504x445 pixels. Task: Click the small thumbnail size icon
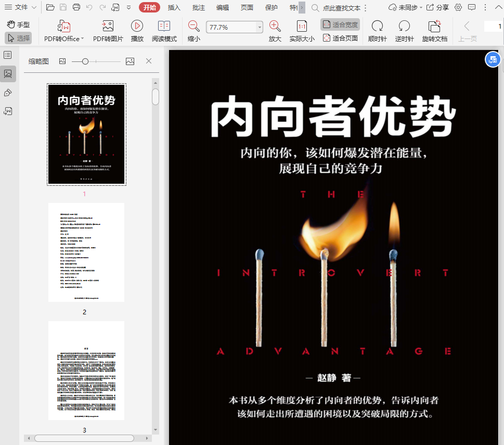click(62, 61)
